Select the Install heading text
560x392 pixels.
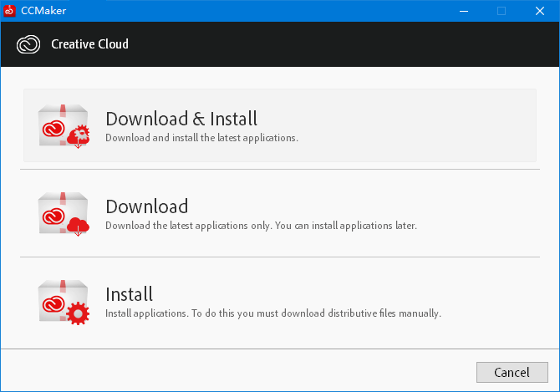pyautogui.click(x=130, y=294)
